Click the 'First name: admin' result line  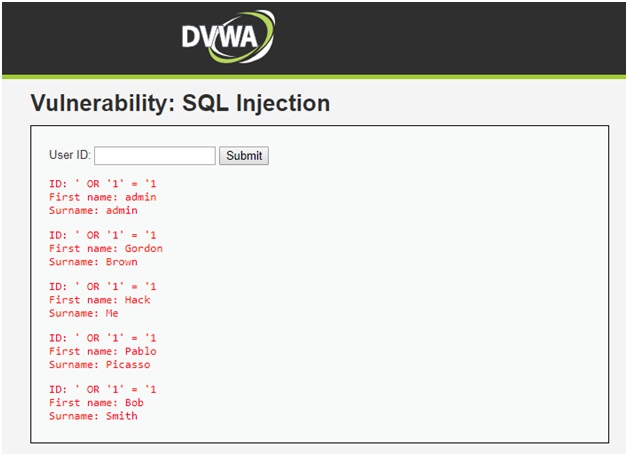103,197
